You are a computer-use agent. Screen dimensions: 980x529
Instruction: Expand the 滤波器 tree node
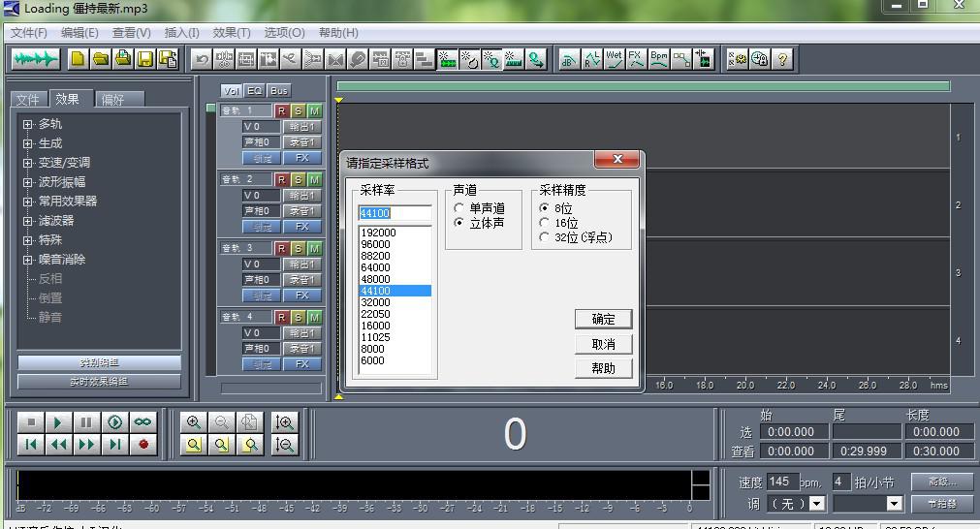(x=27, y=221)
